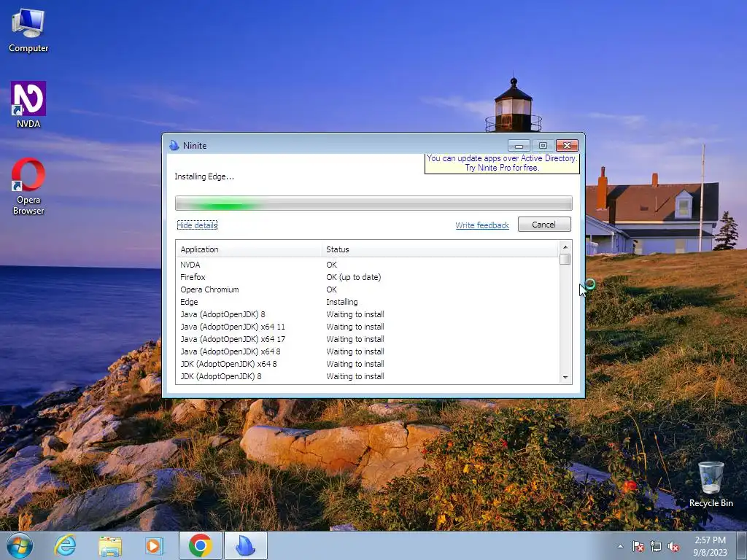
Task: Open the NVDA desktop shortcut
Action: 28,105
